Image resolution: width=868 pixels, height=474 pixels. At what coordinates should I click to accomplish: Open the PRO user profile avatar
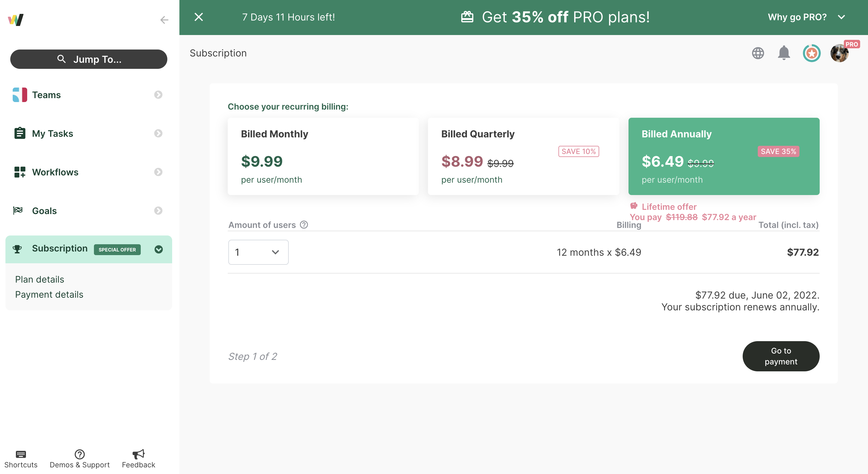point(839,53)
